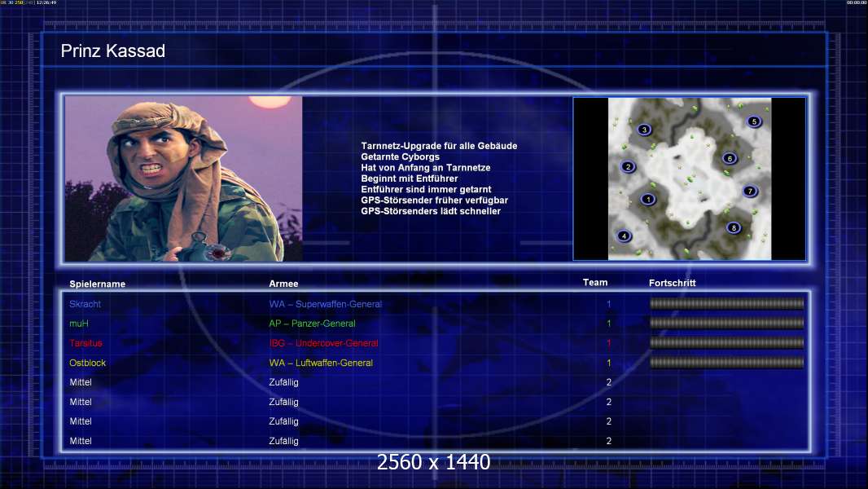The width and height of the screenshot is (868, 489).
Task: Click start position 7 on the minimap
Action: click(750, 191)
